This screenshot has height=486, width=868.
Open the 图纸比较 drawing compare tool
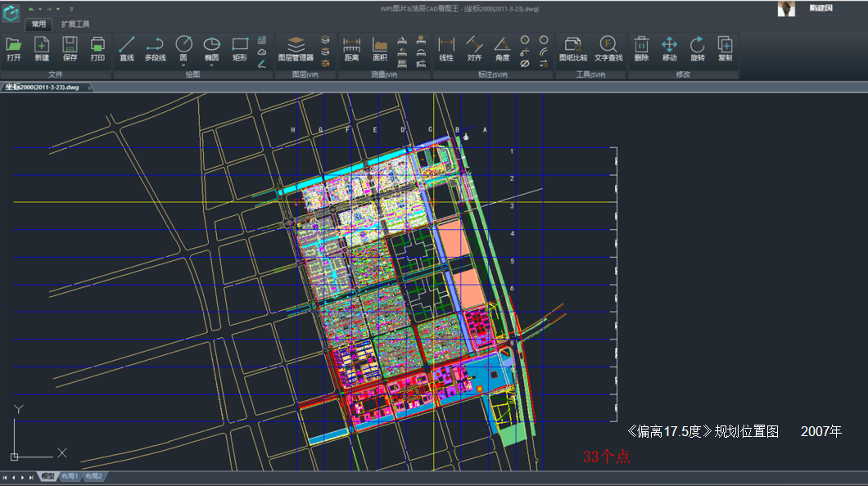tap(573, 48)
